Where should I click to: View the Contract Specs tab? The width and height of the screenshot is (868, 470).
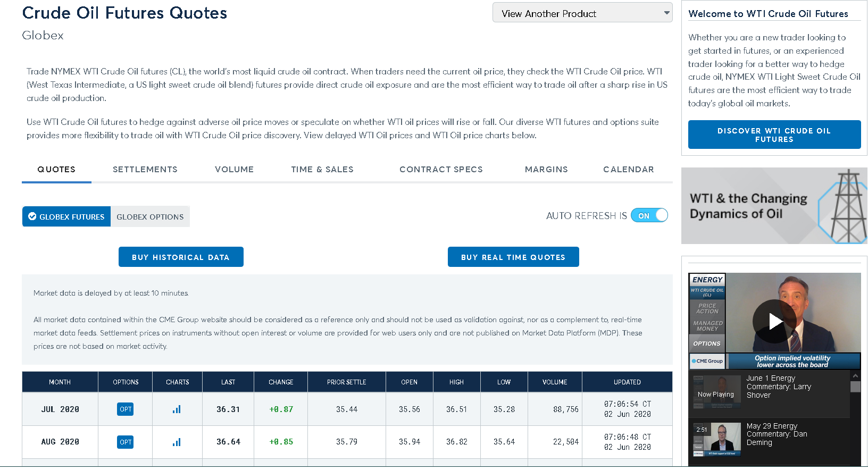coord(441,170)
